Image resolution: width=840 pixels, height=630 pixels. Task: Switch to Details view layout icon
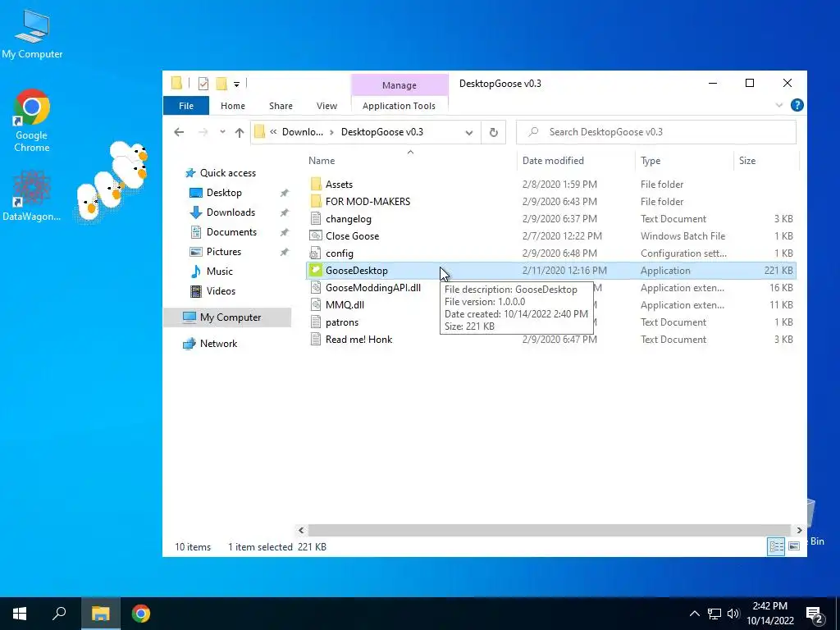[x=776, y=546]
